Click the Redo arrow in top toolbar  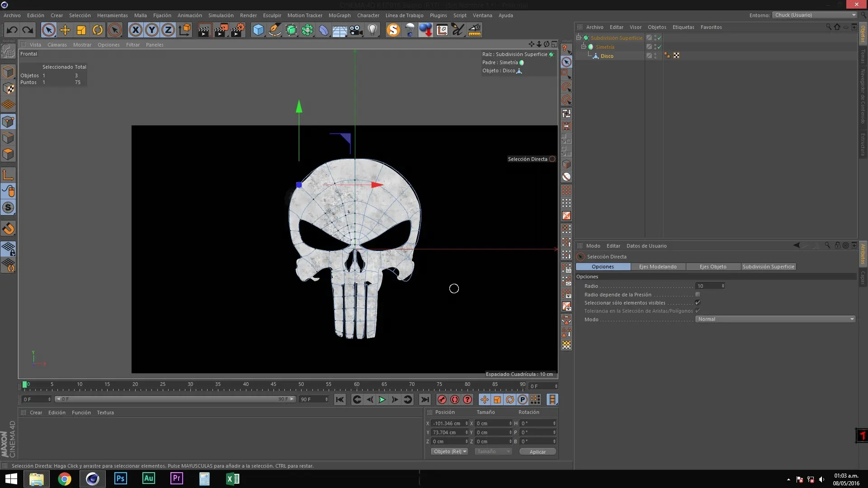coord(28,30)
